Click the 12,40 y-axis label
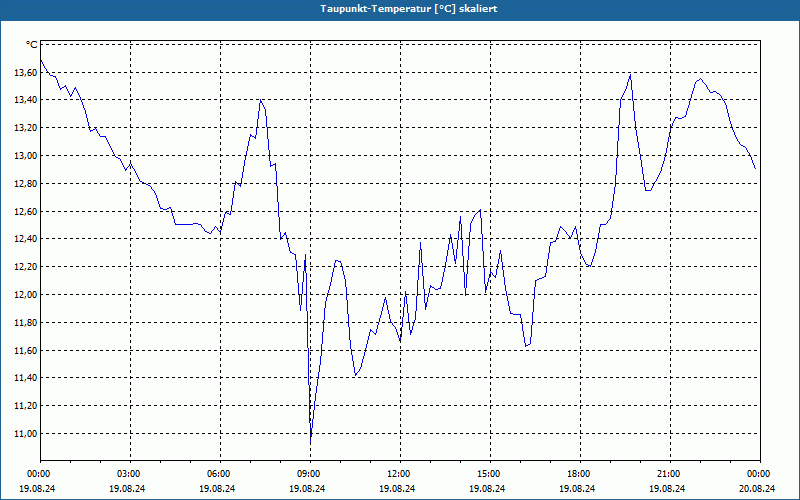Screen dimensions: 800x500 point(26,239)
